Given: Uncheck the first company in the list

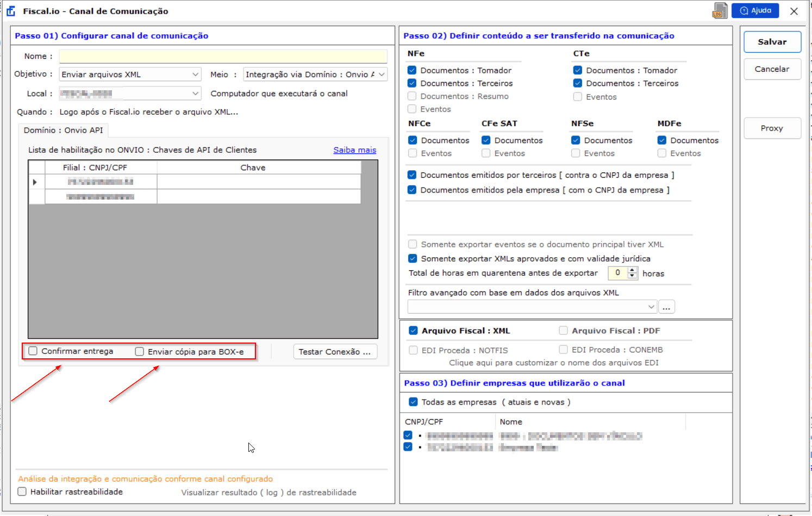Looking at the screenshot, I should (408, 436).
